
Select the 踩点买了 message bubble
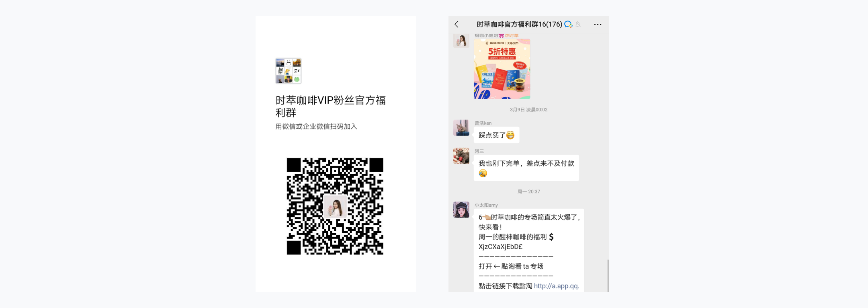497,135
